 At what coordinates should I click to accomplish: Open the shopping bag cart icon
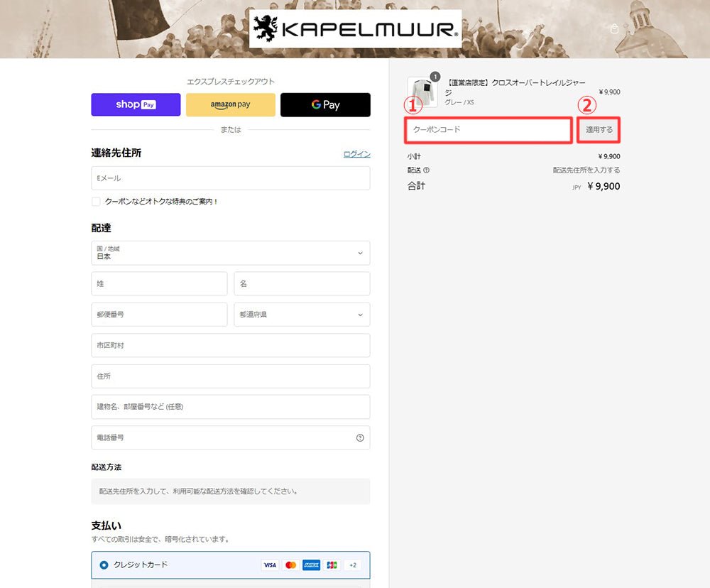(x=614, y=29)
